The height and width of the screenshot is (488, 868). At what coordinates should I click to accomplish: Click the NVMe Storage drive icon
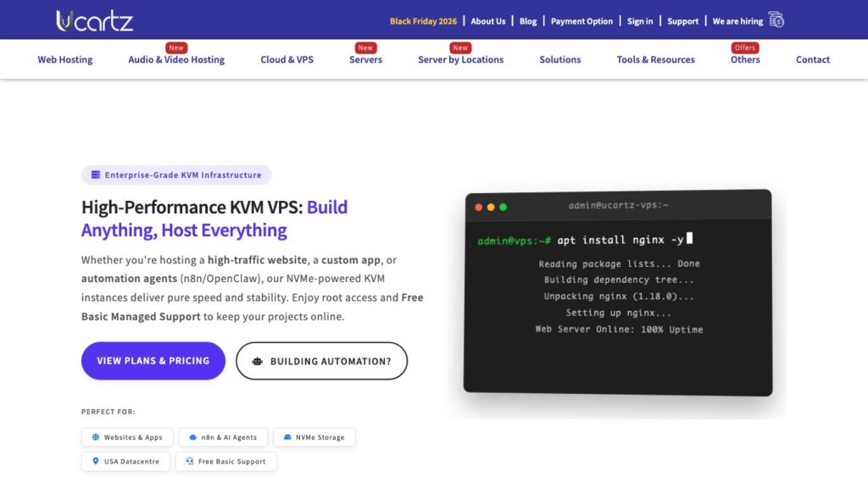tap(287, 437)
